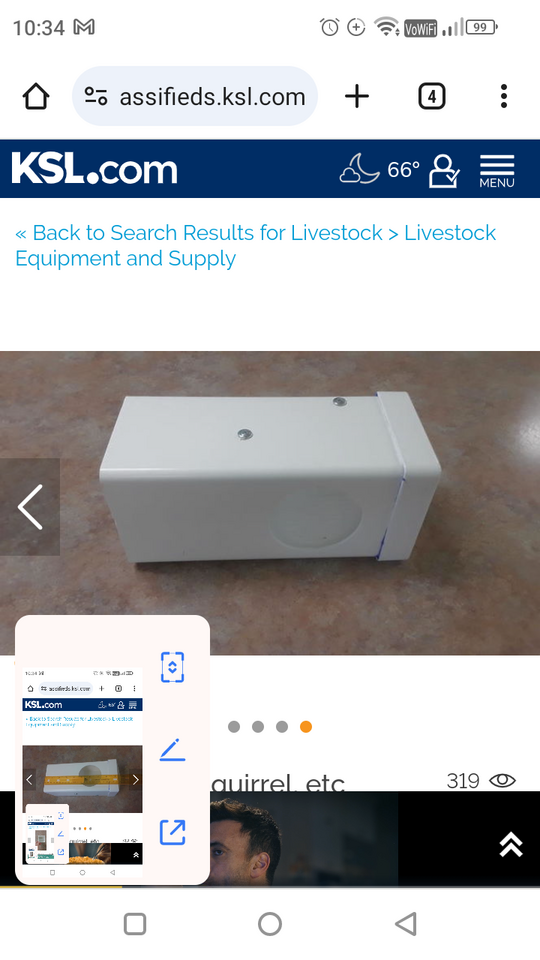
Task: Capture a scrolling screenshot
Action: tap(173, 667)
